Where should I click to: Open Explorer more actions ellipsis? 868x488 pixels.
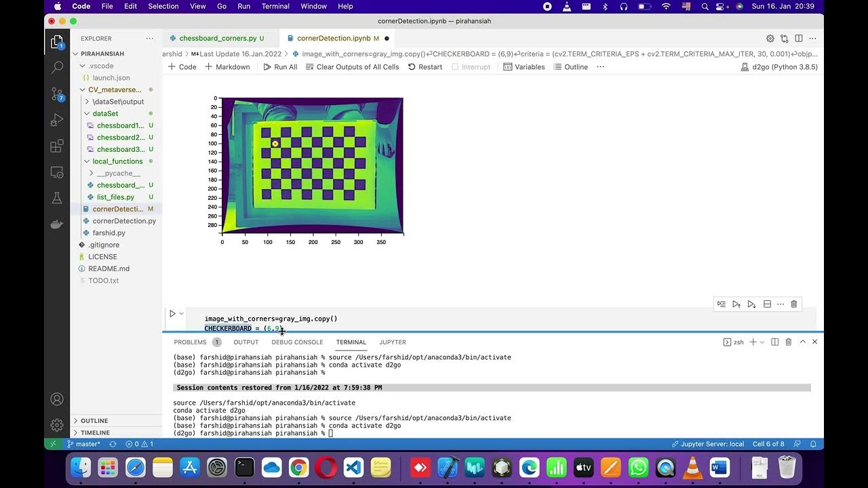click(149, 39)
